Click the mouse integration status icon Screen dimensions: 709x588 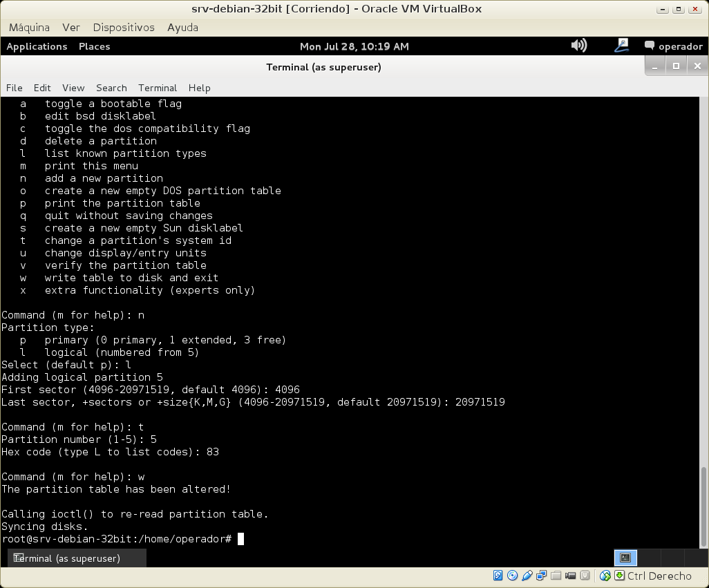pos(605,576)
